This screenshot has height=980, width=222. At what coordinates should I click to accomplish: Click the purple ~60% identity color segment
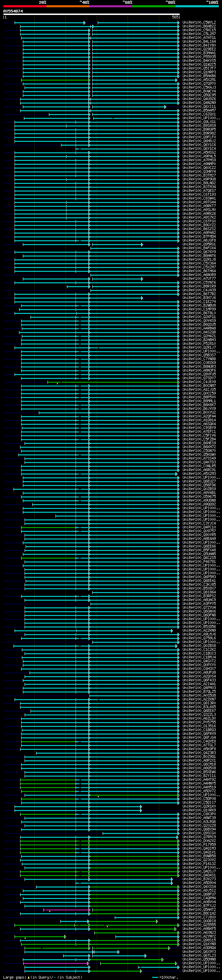(111, 6)
